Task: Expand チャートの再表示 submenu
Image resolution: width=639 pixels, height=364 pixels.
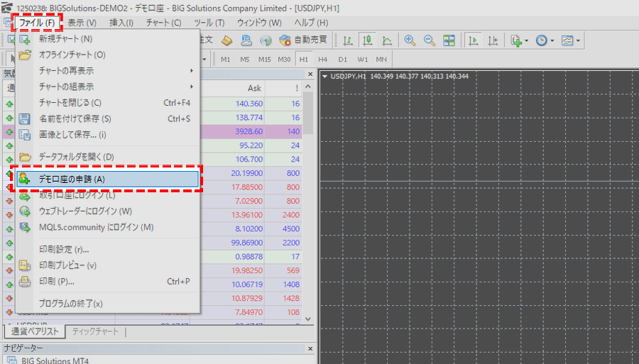Action: click(108, 71)
